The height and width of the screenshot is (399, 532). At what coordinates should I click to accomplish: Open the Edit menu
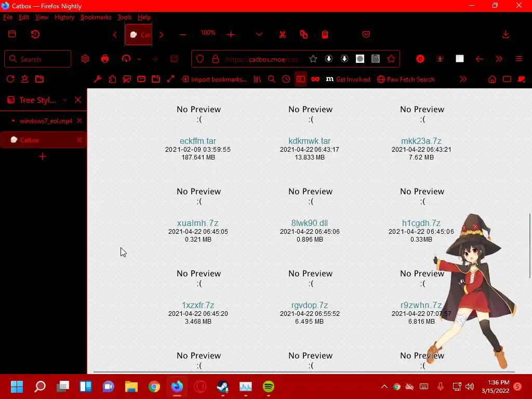pyautogui.click(x=24, y=17)
